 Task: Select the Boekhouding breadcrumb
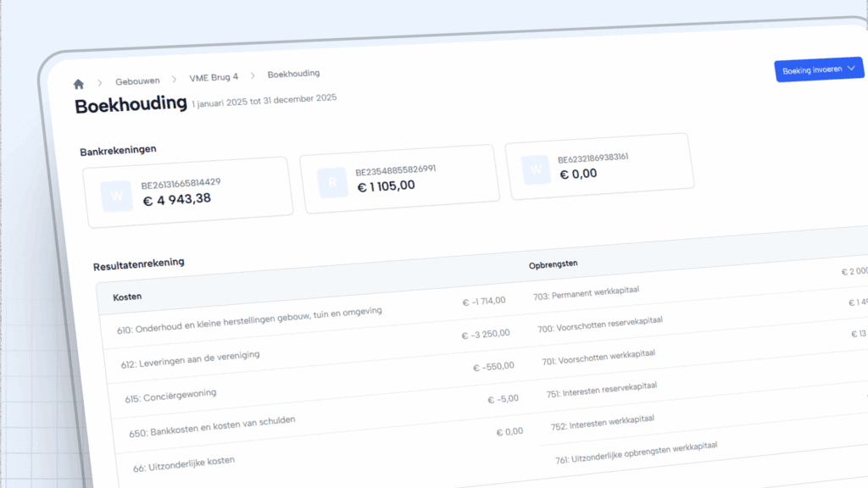293,74
